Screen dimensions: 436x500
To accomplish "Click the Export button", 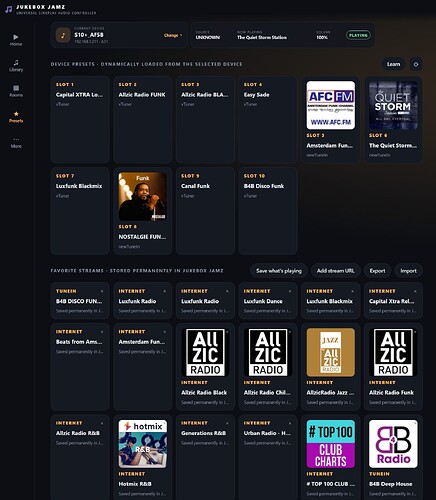I will coord(377,271).
